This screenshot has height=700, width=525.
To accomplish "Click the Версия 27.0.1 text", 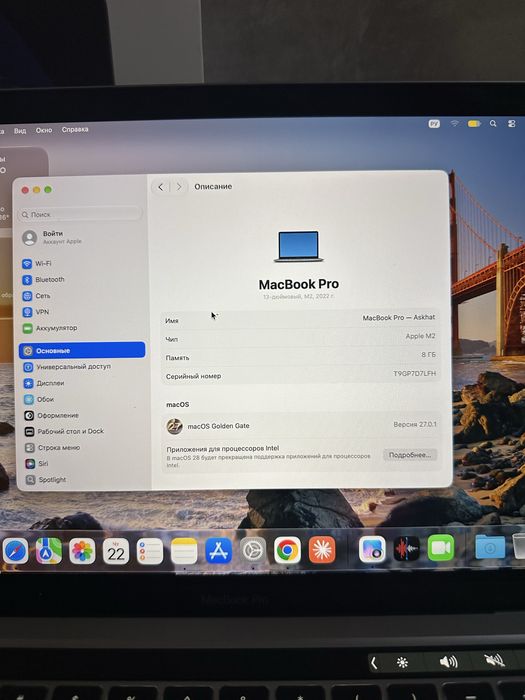I will (415, 424).
